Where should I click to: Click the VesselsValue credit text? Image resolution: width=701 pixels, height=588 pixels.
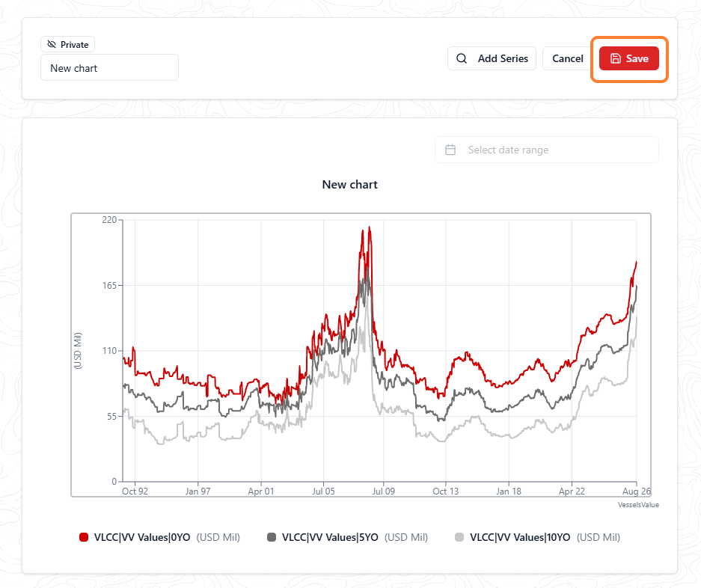pos(638,505)
